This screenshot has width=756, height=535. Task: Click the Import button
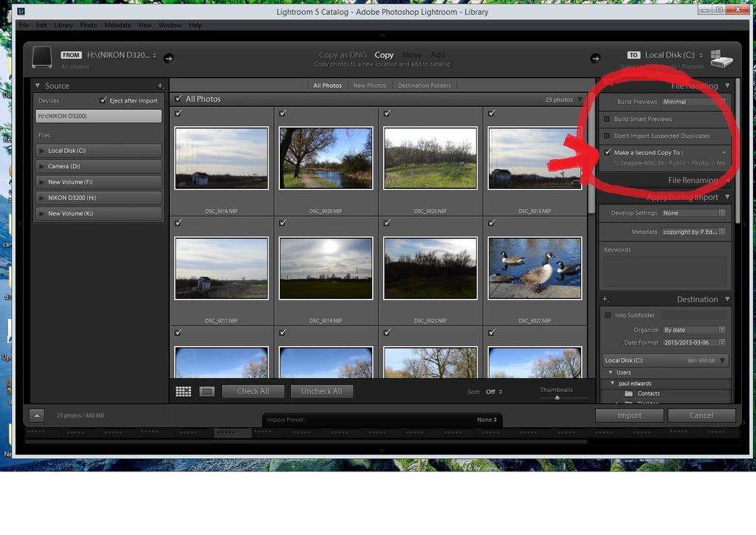coord(629,415)
